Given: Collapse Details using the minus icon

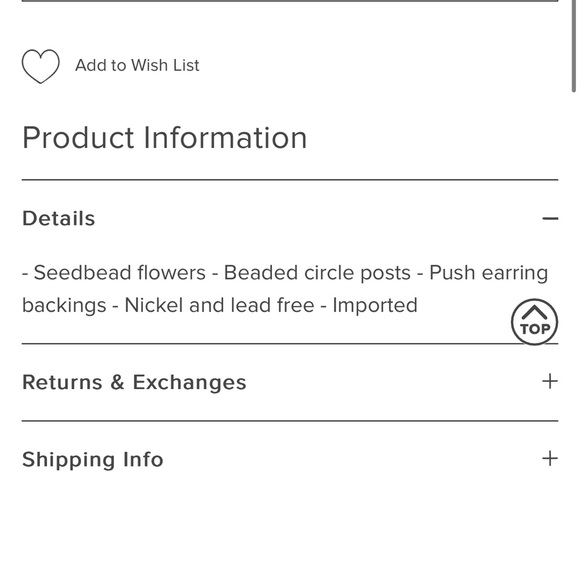Looking at the screenshot, I should point(550,219).
